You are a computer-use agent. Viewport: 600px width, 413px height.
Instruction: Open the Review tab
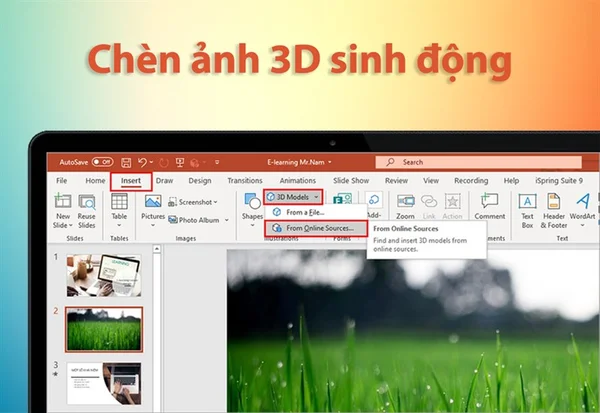(396, 181)
